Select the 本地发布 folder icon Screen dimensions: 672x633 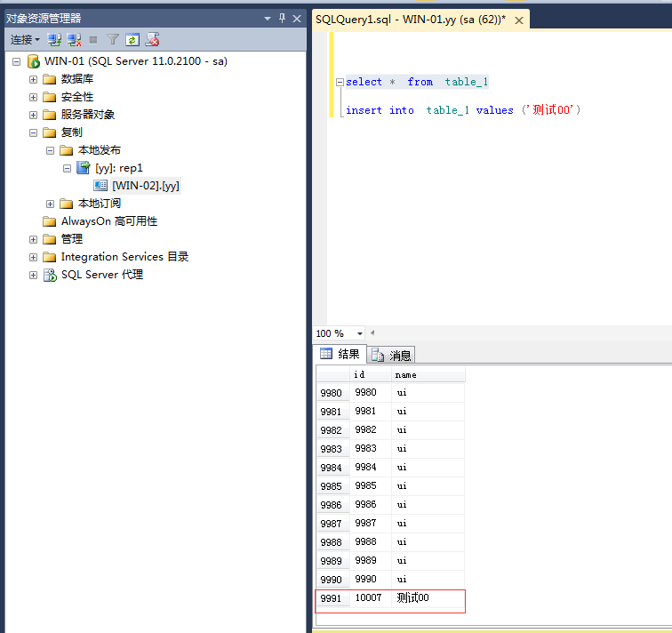pyautogui.click(x=67, y=150)
